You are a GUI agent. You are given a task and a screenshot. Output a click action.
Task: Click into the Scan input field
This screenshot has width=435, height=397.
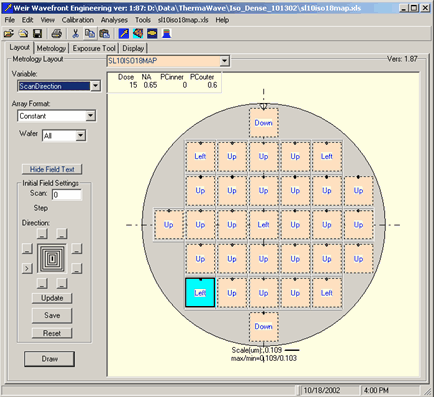67,195
